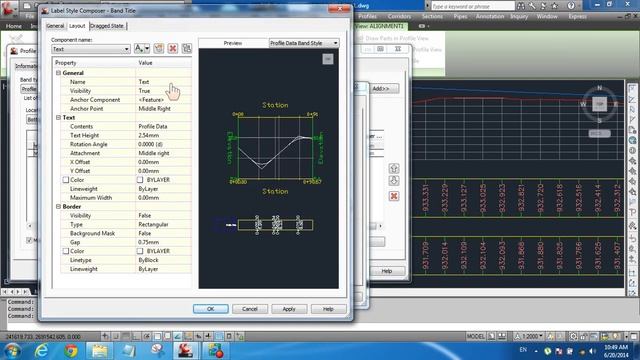Toggle the Text Color checkbox
This screenshot has width=640, height=360.
(x=66, y=180)
